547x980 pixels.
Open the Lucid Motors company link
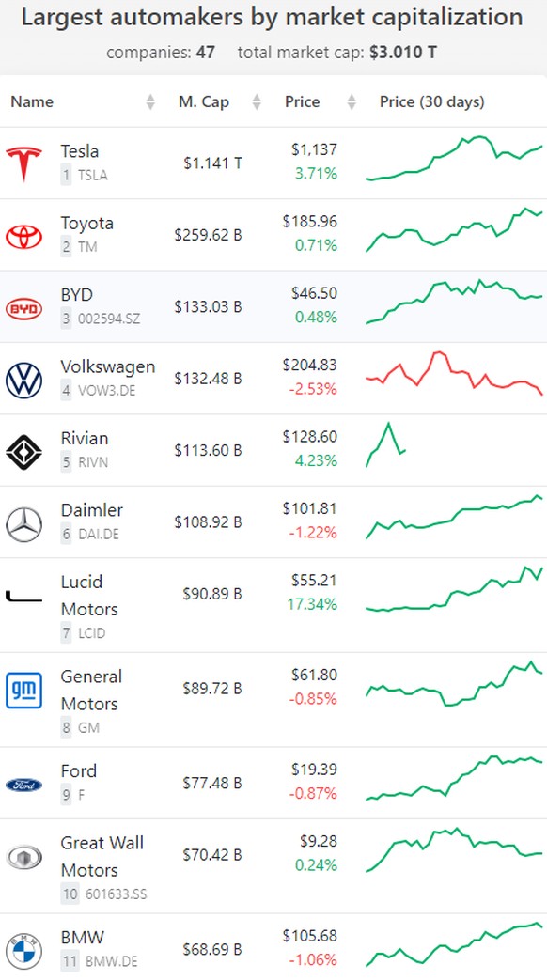coord(89,596)
